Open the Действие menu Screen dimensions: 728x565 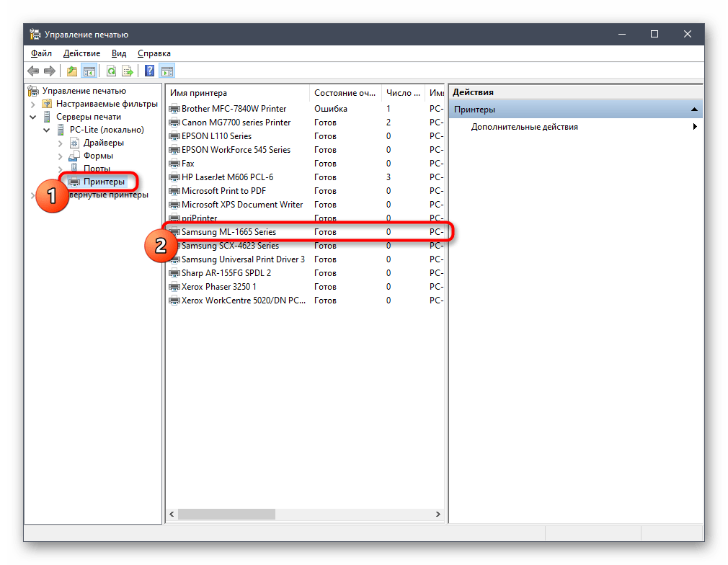81,53
